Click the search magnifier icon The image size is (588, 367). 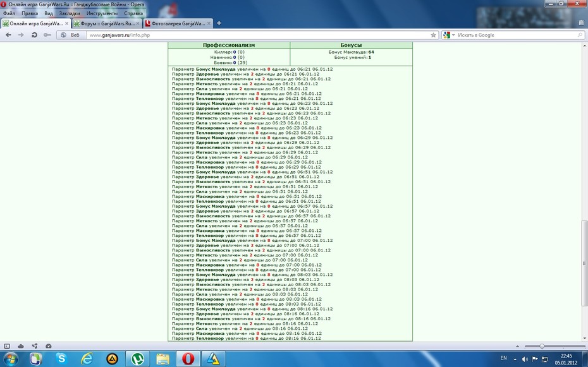(x=580, y=35)
